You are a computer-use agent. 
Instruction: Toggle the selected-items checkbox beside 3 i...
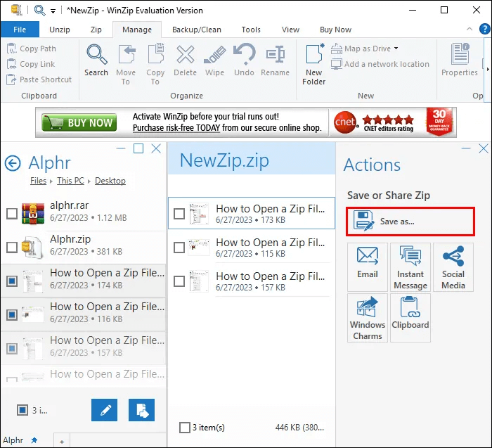(22, 410)
